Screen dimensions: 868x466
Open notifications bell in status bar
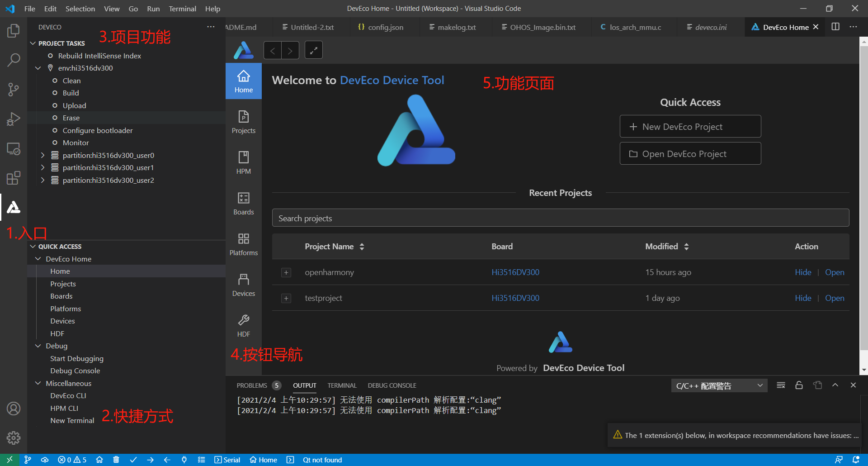click(855, 460)
